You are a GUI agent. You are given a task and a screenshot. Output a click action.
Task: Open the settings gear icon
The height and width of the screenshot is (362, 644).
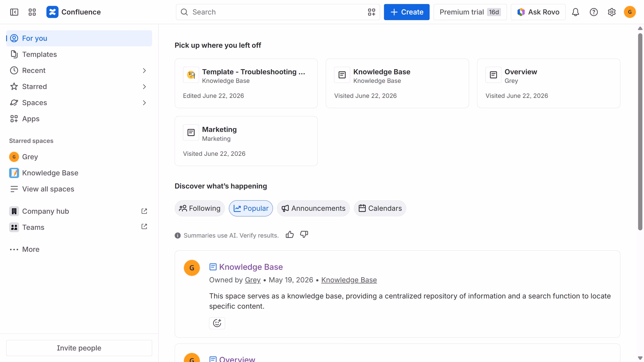(x=612, y=12)
